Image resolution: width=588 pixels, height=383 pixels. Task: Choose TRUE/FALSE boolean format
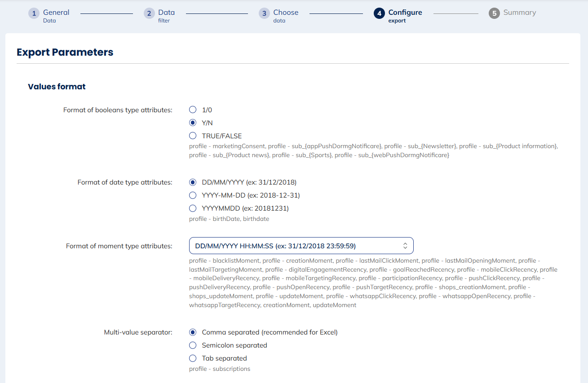[x=193, y=136]
